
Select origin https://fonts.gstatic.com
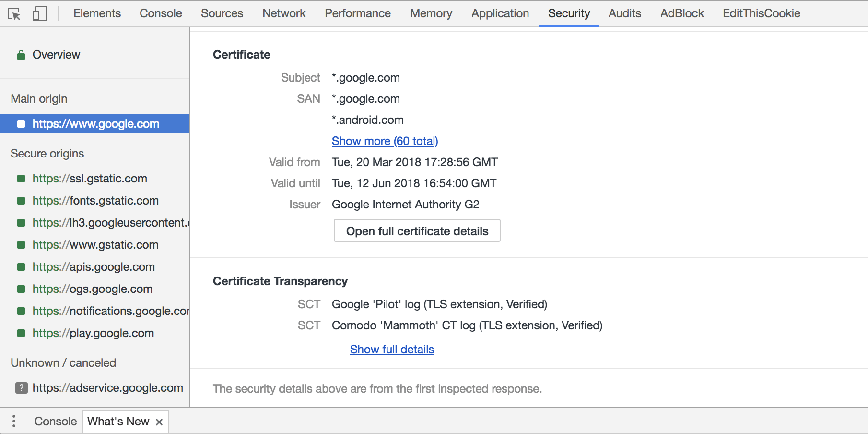click(x=94, y=201)
